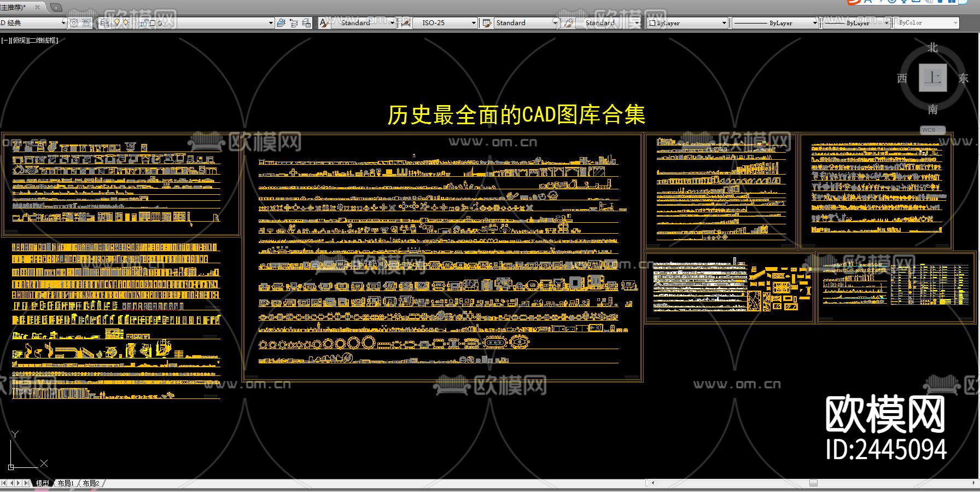This screenshot has height=492, width=980.
Task: Open the ByLayer lineweight control dropdown
Action: point(886,23)
